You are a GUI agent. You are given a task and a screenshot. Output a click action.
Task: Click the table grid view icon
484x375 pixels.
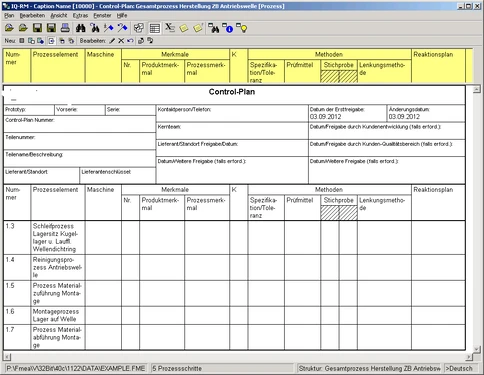point(155,28)
